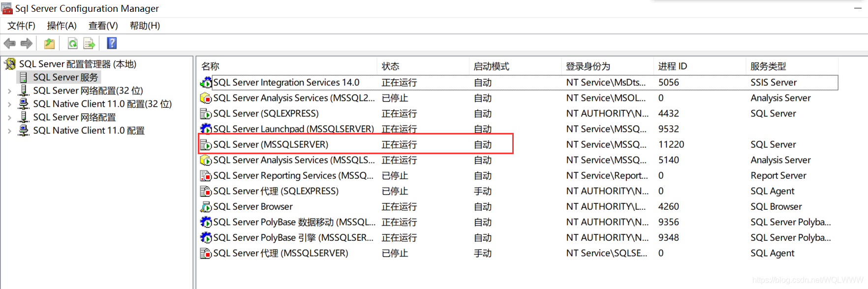Viewport: 868px width, 289px height.
Task: Sort by the 启动模式 column header
Action: click(x=515, y=66)
